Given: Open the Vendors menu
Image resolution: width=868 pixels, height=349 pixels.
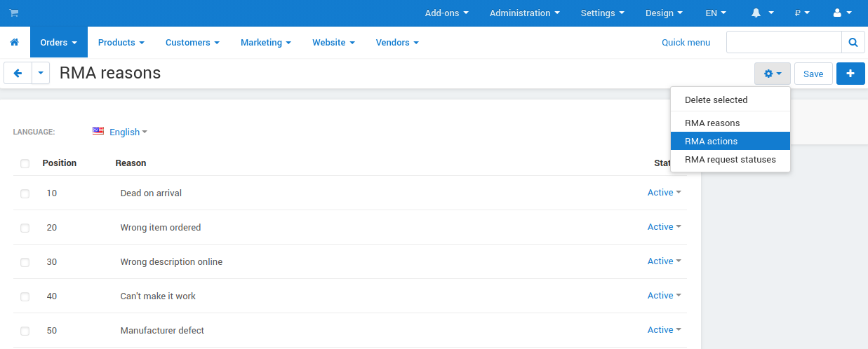Looking at the screenshot, I should click(397, 42).
